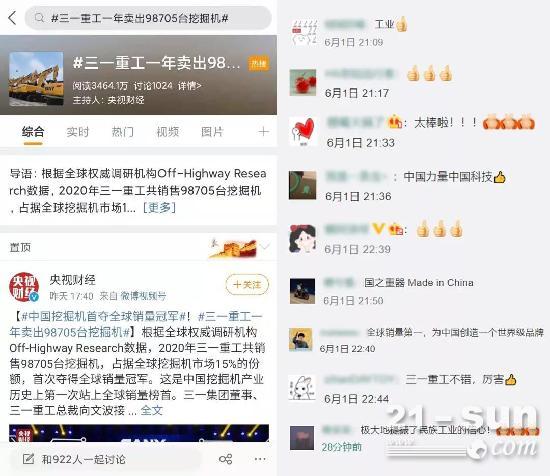The height and width of the screenshot is (476, 550).
Task: Tap the back arrow icon
Action: pos(13,18)
